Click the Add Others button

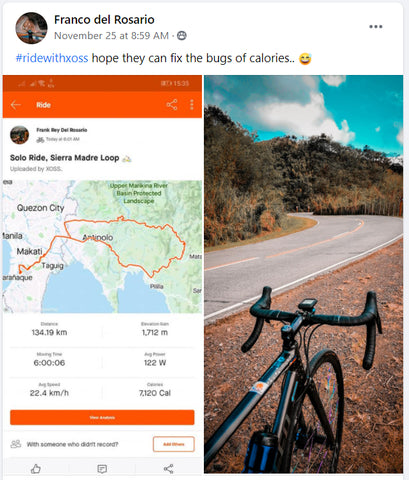pyautogui.click(x=174, y=444)
